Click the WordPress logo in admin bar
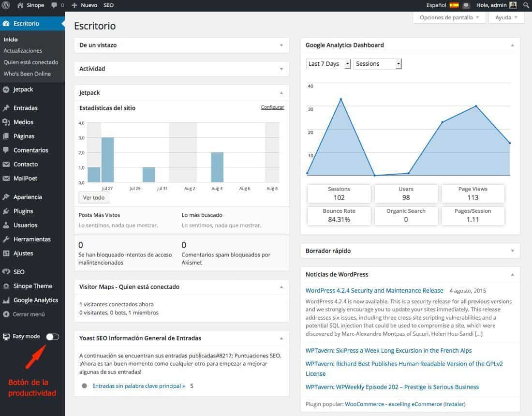 pos(6,5)
